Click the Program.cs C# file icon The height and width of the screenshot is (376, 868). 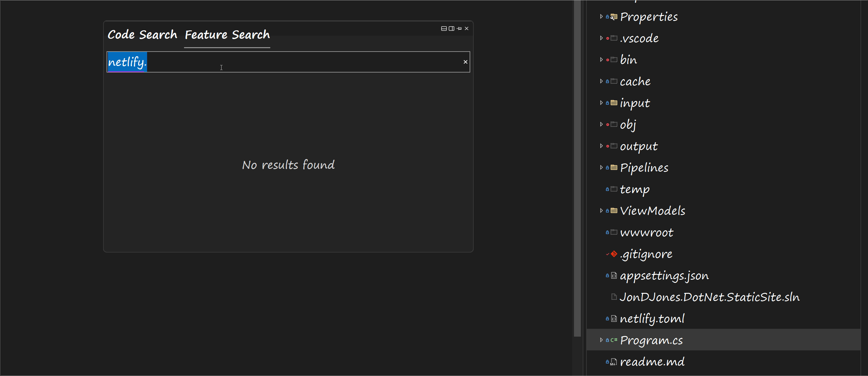pos(614,340)
